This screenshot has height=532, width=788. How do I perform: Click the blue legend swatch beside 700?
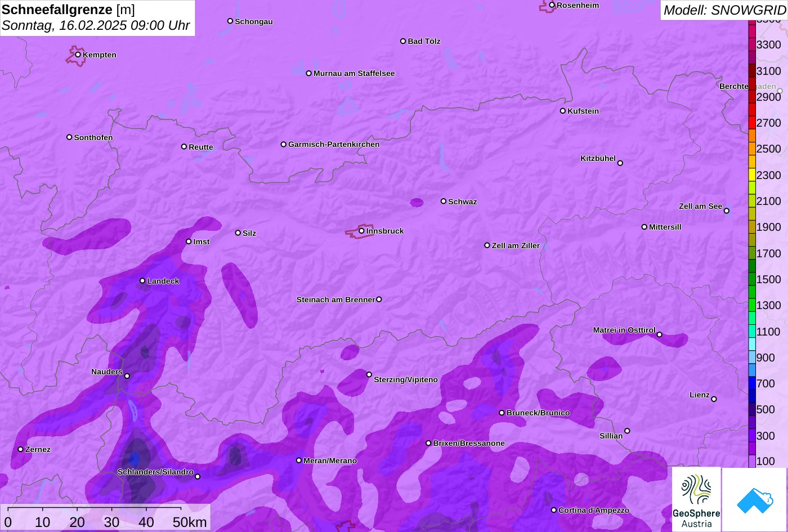[x=752, y=383]
